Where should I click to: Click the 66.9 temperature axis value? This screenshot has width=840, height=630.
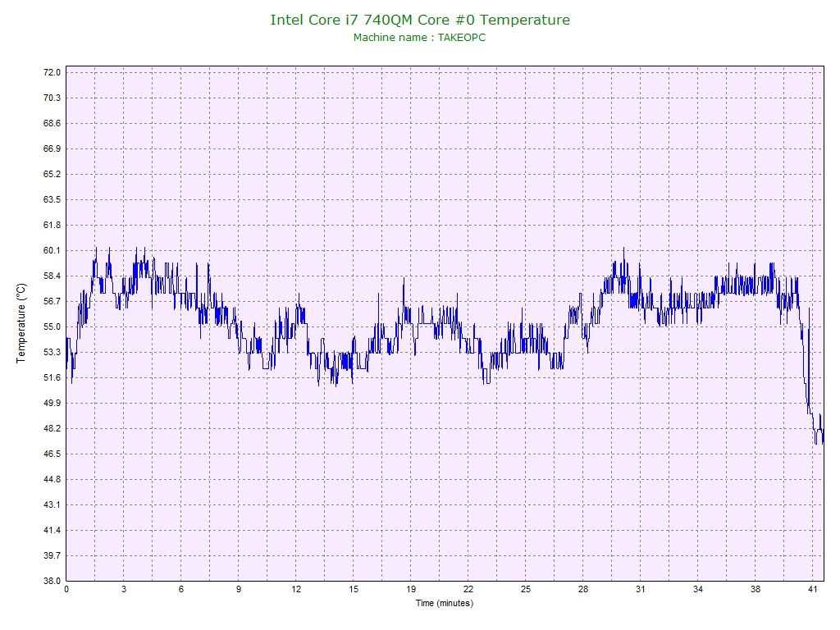(52, 148)
